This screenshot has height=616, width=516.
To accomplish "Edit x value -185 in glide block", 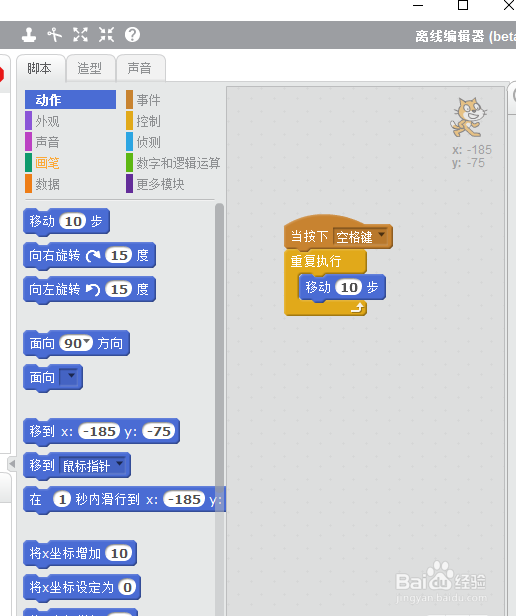I will pos(185,500).
